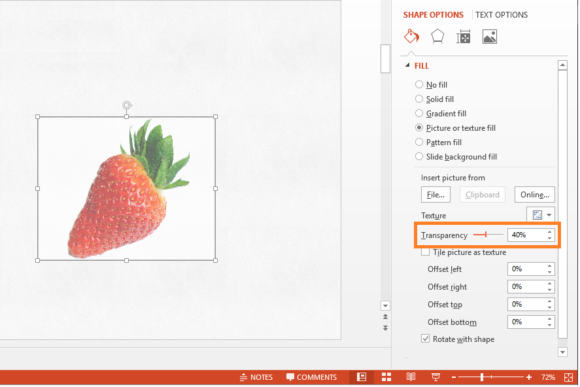Go to the next slide
The image size is (580, 387).
(x=385, y=328)
